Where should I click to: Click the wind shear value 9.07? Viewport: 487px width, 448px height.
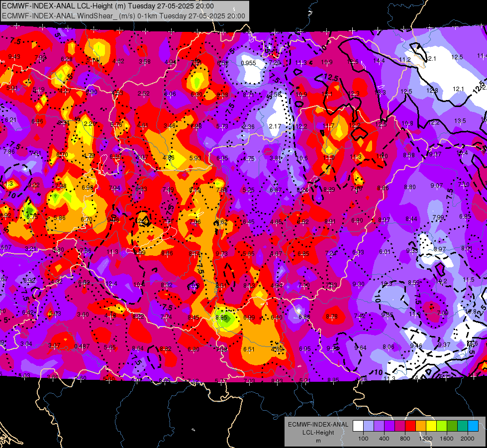tap(436, 186)
